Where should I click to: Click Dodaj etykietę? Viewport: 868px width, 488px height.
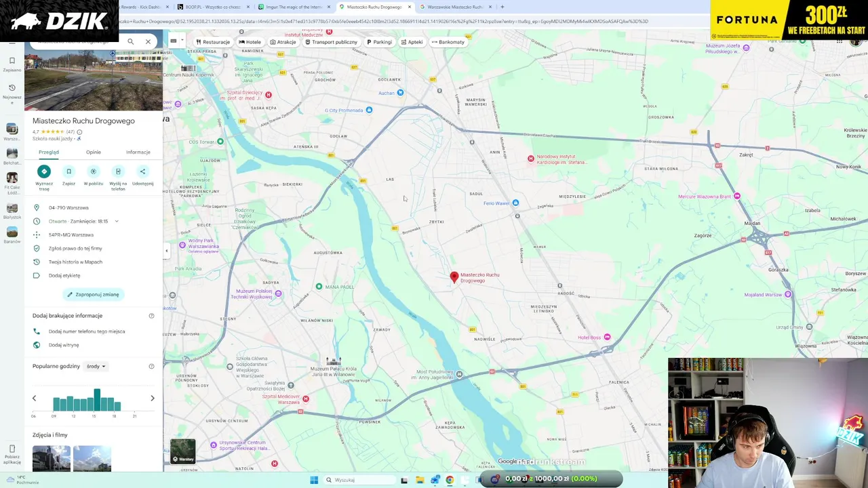tap(64, 275)
